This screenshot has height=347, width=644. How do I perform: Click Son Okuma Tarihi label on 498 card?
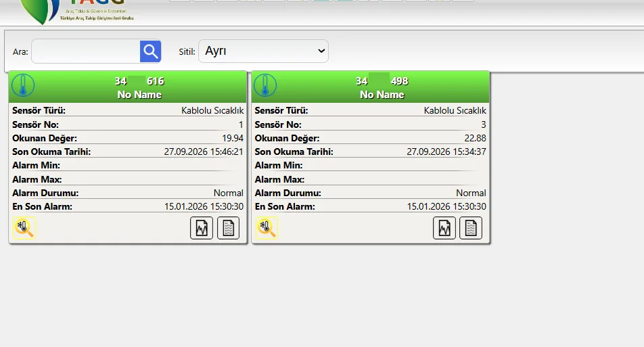coord(294,152)
